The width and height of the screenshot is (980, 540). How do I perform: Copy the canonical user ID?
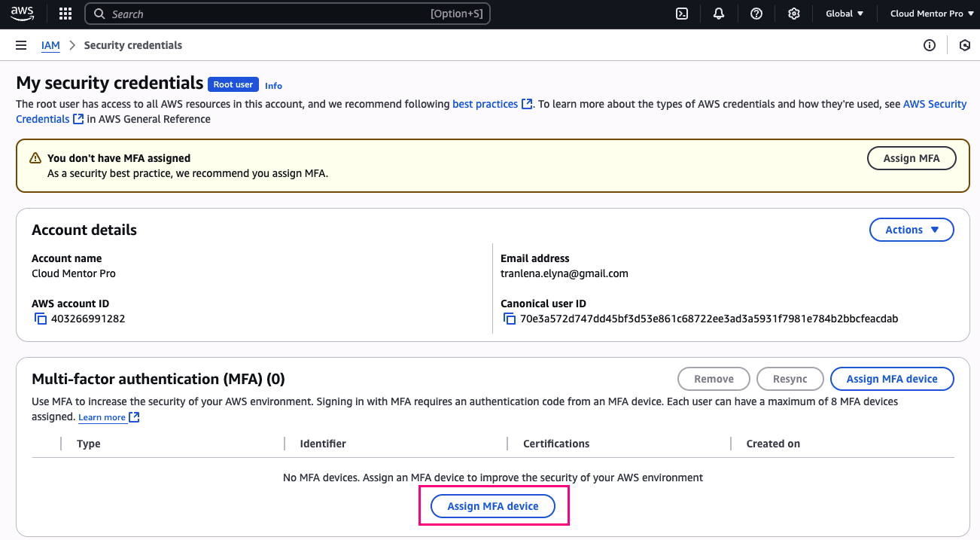point(510,319)
